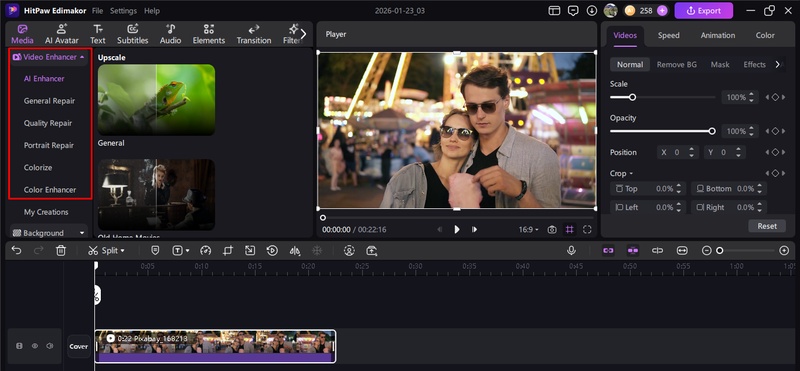Viewport: 800px width, 371px height.
Task: Click the Reset button
Action: pyautogui.click(x=767, y=226)
